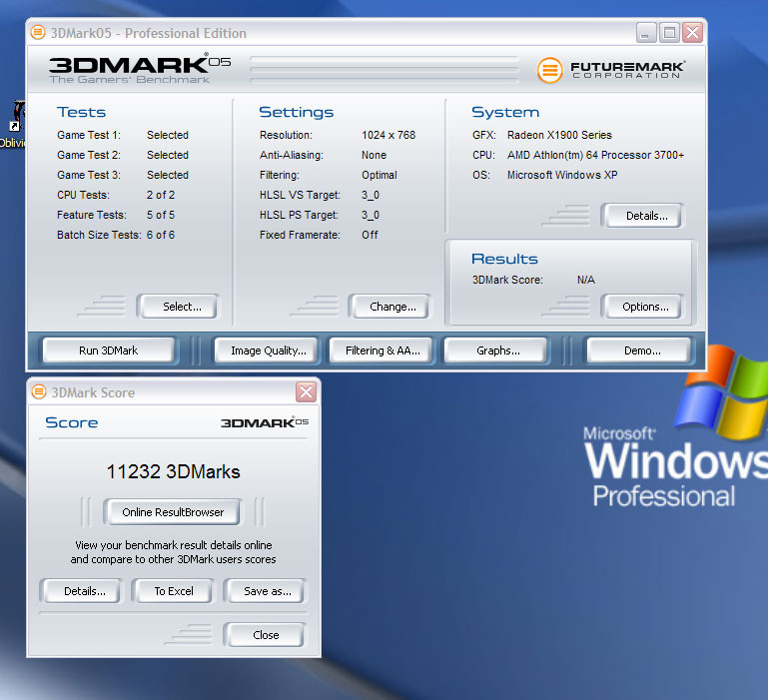Click the 'Score' heading in dialog

pos(72,422)
